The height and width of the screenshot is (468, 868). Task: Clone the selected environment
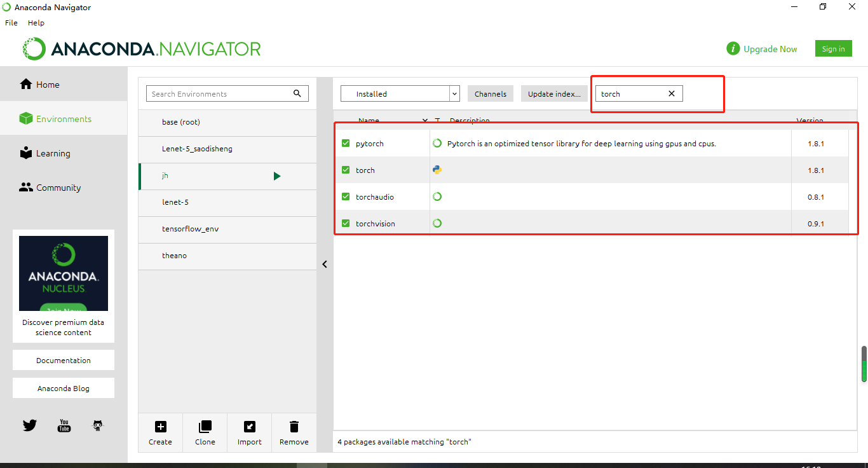(205, 434)
